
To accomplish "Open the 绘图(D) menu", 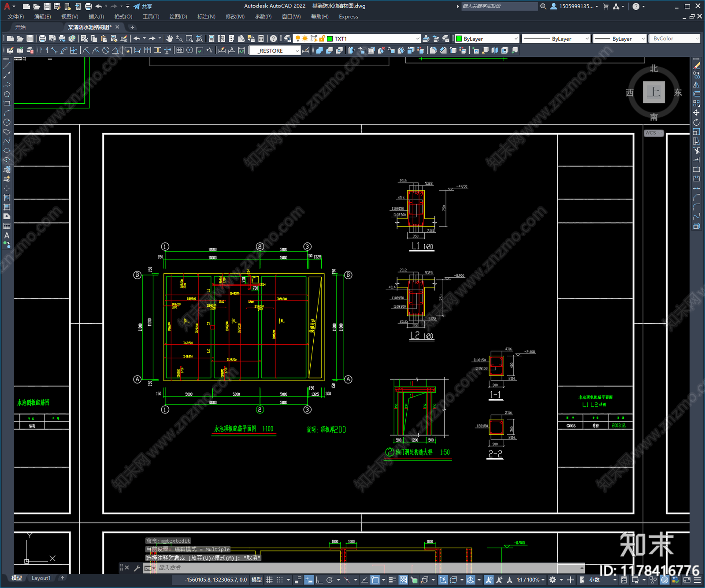I will (x=178, y=16).
